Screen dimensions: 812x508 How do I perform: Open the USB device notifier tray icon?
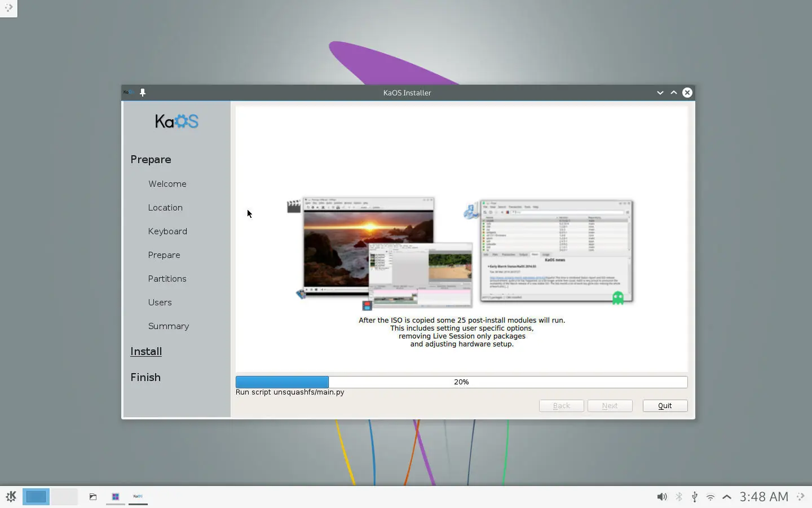coord(695,497)
